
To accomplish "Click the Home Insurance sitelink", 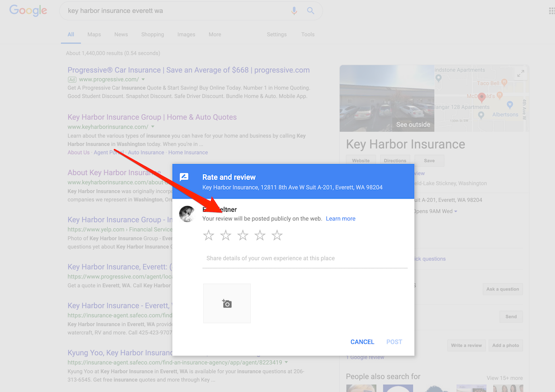I will [188, 152].
